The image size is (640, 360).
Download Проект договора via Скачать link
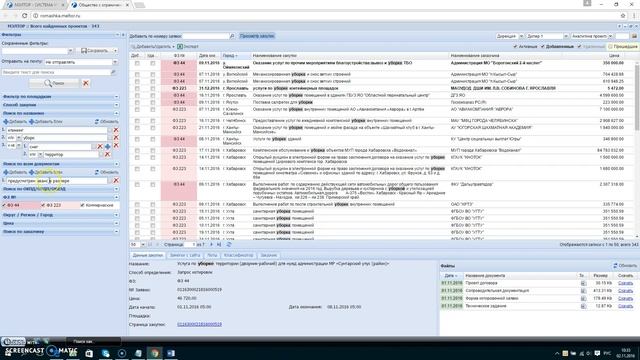click(625, 283)
